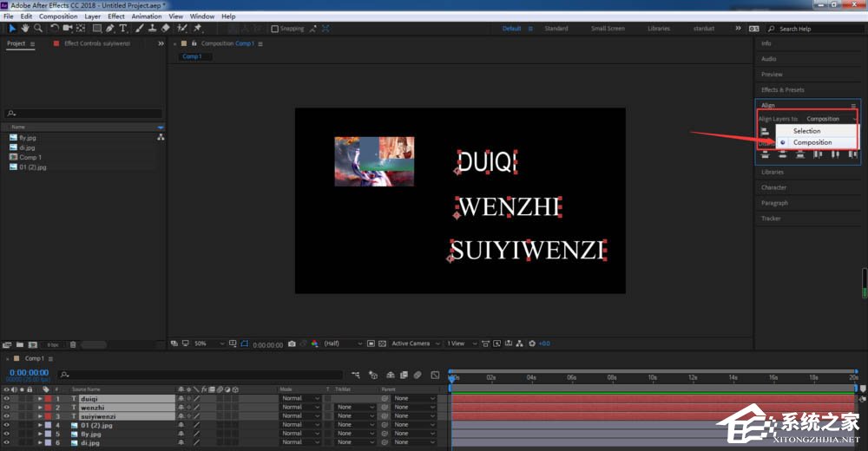Open the Effects & Presets panel
Image resolution: width=868 pixels, height=451 pixels.
point(782,90)
